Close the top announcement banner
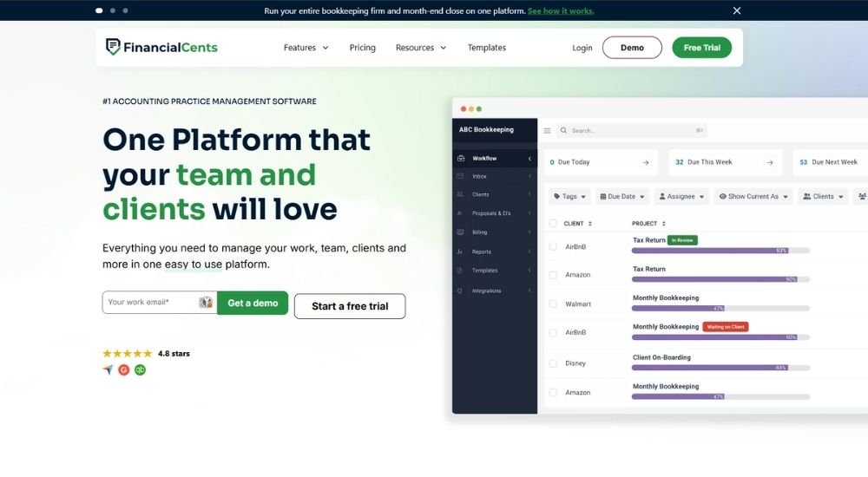Image resolution: width=868 pixels, height=477 pixels. coord(737,10)
